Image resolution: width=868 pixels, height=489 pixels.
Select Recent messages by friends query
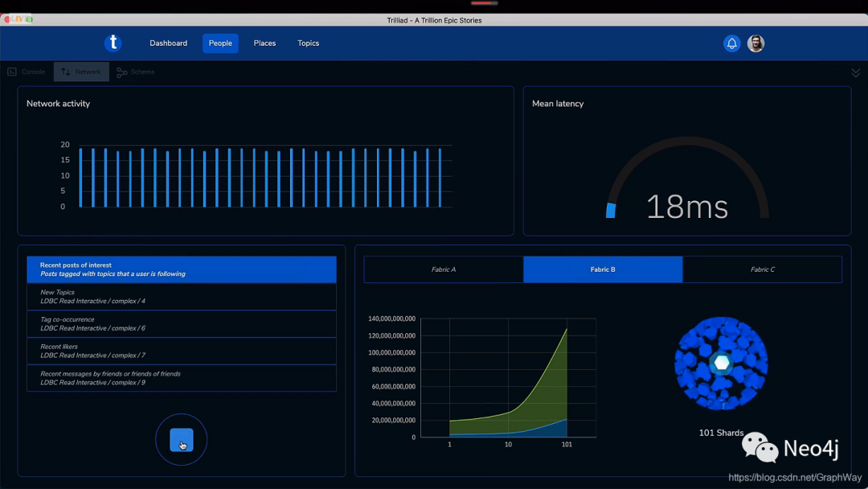(x=182, y=378)
